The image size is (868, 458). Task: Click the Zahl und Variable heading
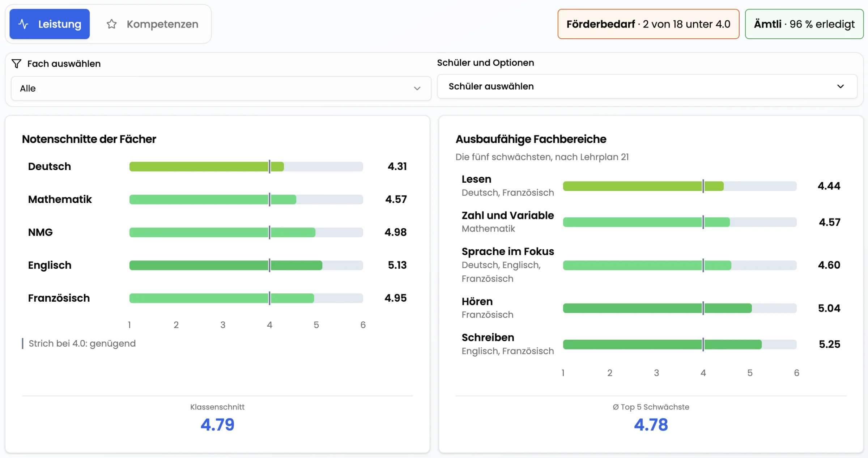pos(508,215)
